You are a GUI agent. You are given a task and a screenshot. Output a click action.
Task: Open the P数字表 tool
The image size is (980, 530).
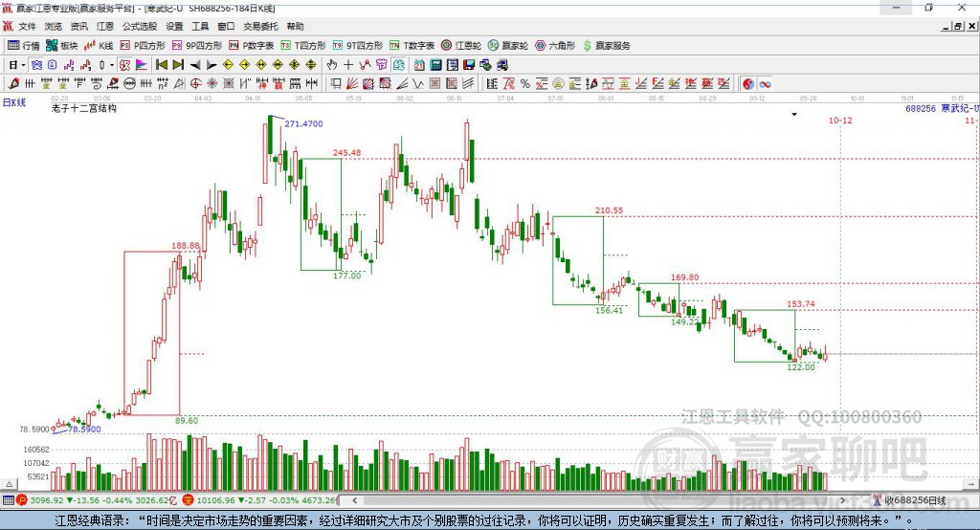[x=252, y=46]
